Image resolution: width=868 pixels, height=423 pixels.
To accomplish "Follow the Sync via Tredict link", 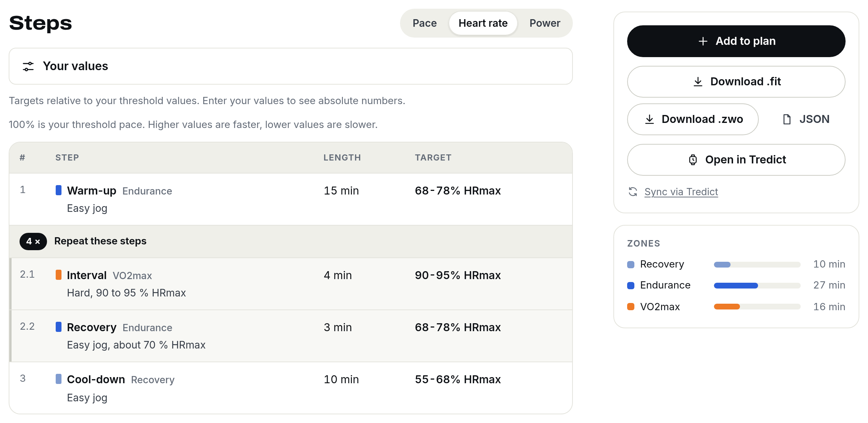I will 681,192.
